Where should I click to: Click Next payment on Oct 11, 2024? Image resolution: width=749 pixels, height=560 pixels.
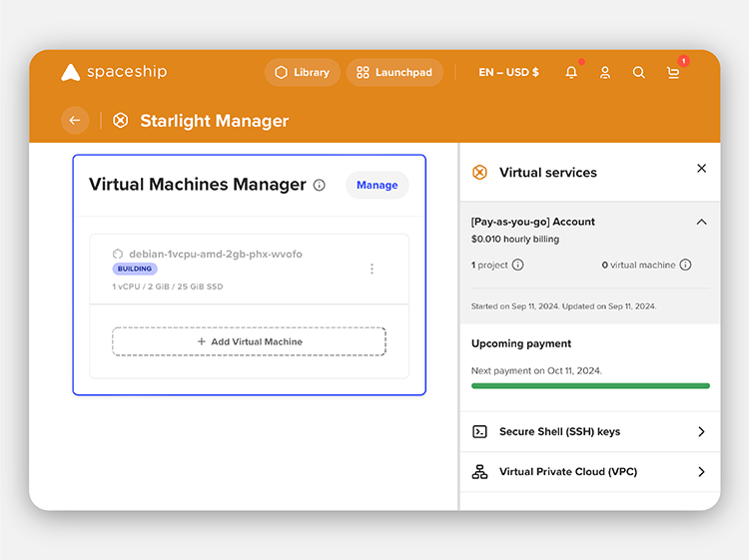(x=536, y=370)
